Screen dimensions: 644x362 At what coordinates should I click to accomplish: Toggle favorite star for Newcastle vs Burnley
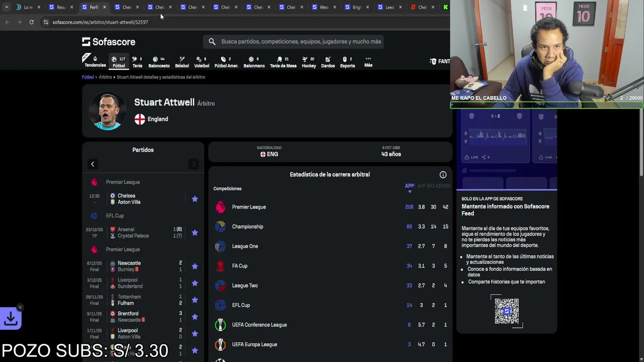pos(195,266)
